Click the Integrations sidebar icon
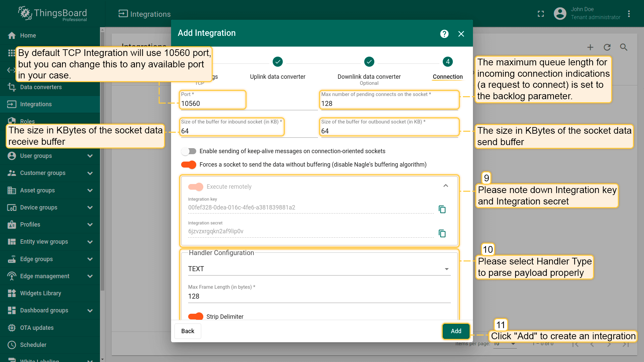This screenshot has height=362, width=644. click(x=12, y=104)
